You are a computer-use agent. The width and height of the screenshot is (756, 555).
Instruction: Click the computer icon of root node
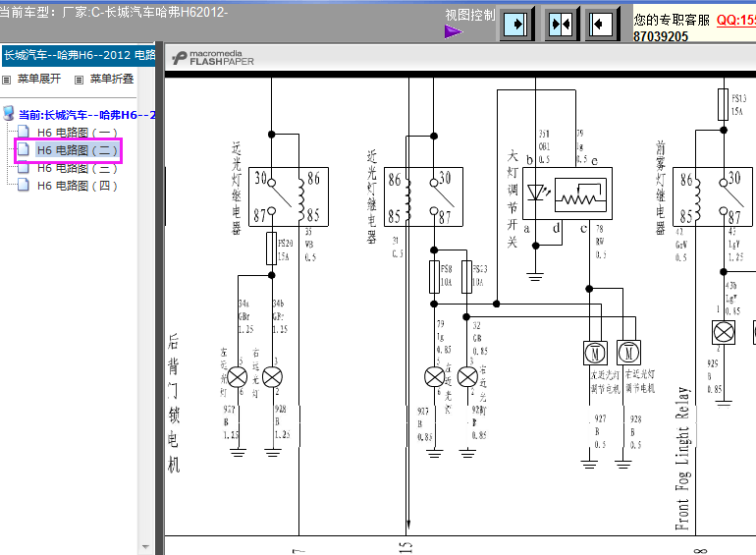click(x=8, y=113)
